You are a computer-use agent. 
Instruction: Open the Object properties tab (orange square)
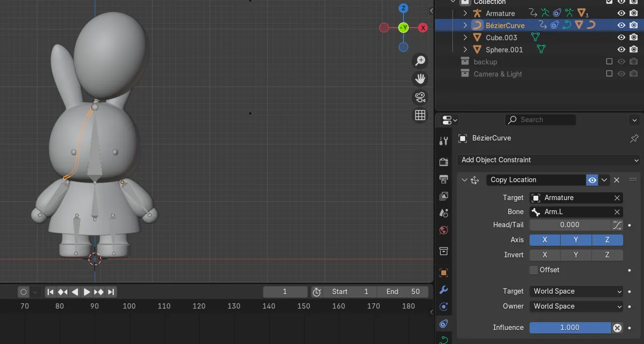(443, 272)
